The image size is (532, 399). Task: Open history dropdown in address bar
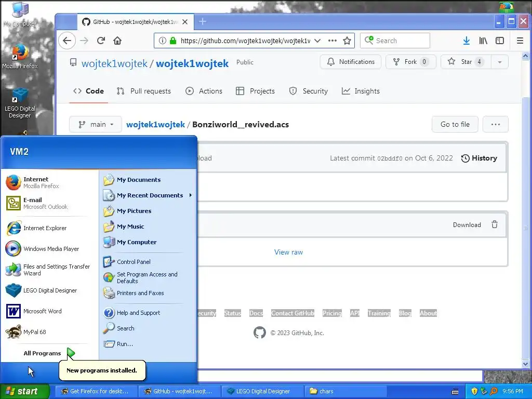point(317,41)
